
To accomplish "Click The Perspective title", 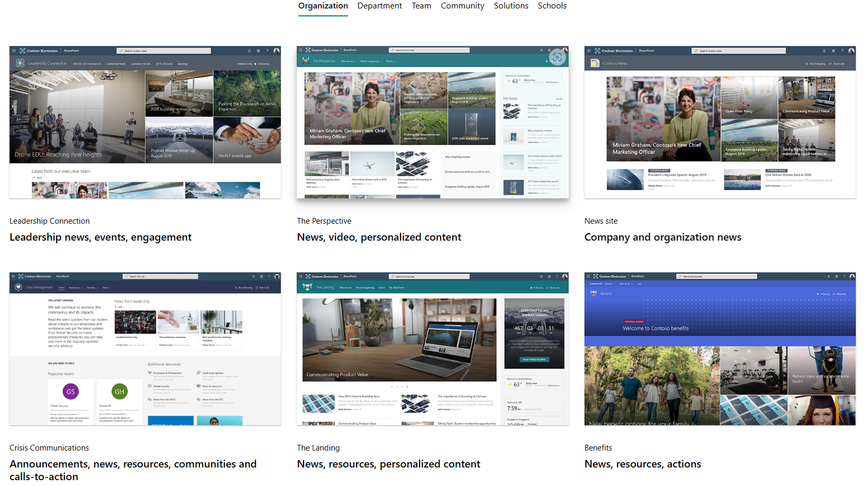I will click(324, 221).
